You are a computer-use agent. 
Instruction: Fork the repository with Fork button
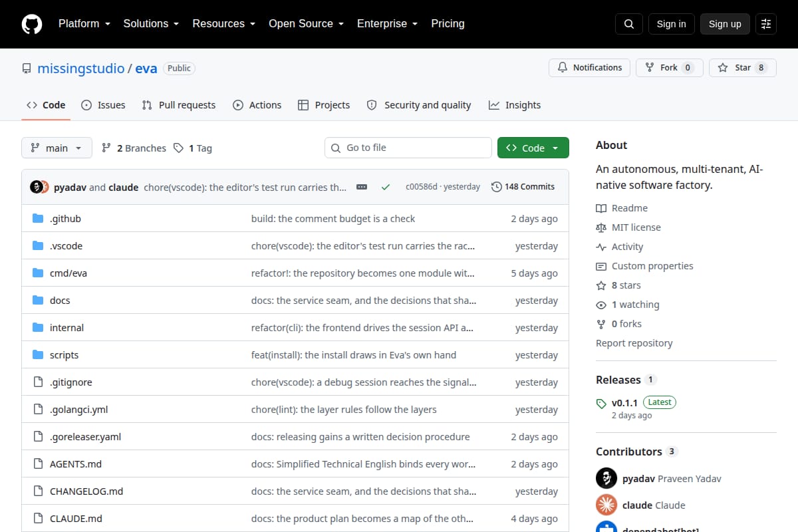[669, 68]
